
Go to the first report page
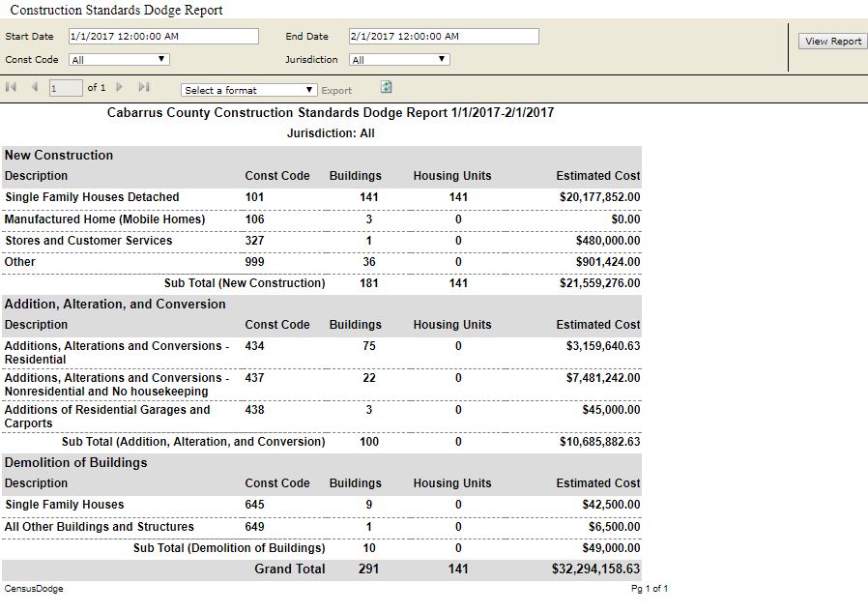[12, 88]
